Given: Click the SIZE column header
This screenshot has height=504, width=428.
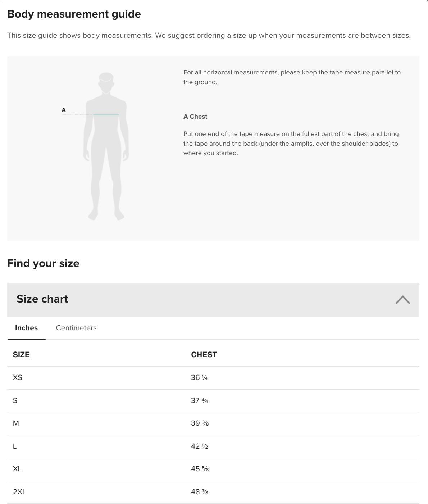Looking at the screenshot, I should pyautogui.click(x=21, y=354).
